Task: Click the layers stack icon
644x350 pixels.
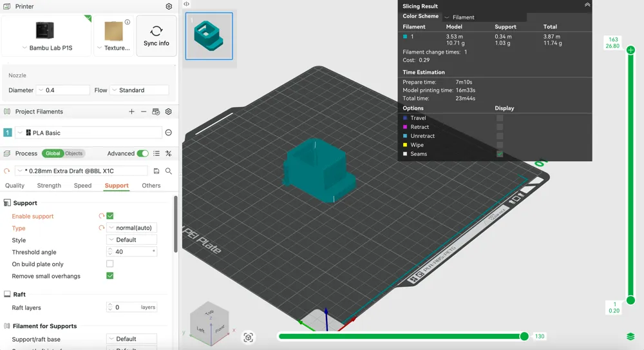Action: 631,336
